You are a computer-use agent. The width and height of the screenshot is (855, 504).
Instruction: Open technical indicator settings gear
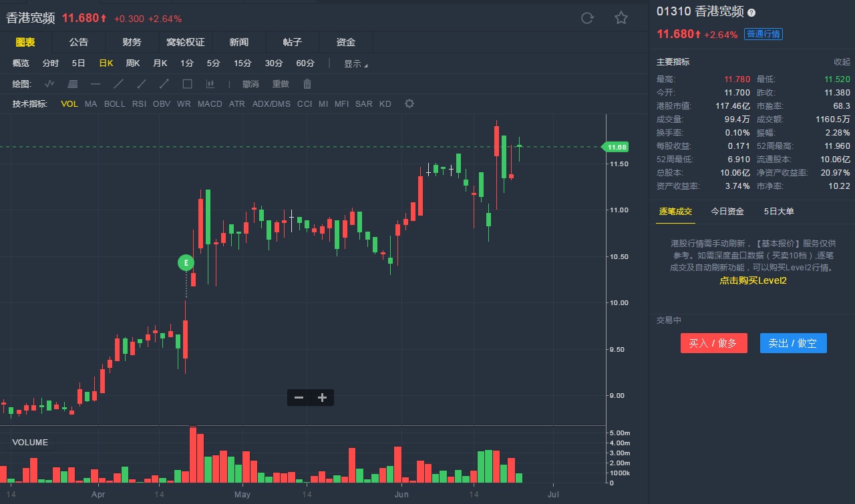[409, 104]
